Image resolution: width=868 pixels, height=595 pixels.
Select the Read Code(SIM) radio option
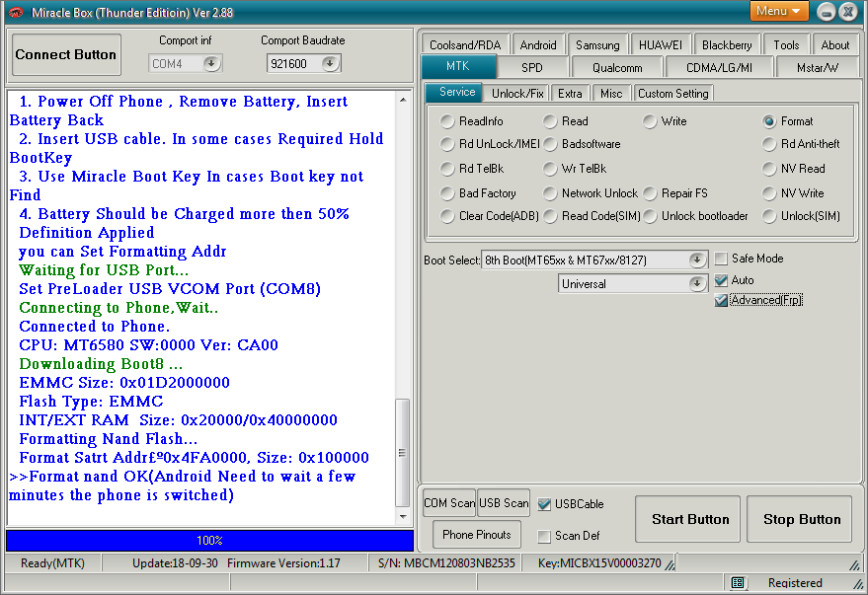[550, 216]
